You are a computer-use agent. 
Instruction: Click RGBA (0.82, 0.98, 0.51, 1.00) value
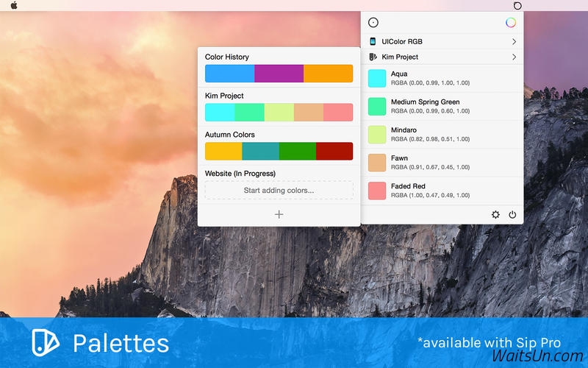pos(430,139)
